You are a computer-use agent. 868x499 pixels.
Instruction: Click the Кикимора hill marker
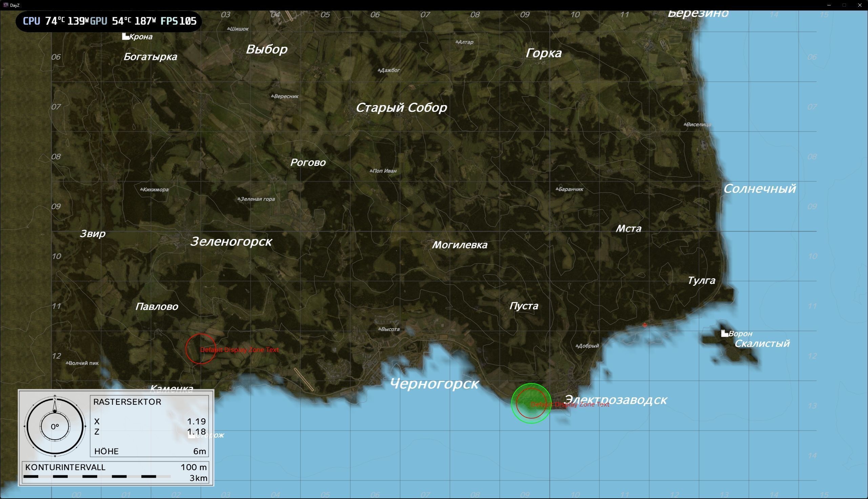coord(142,189)
